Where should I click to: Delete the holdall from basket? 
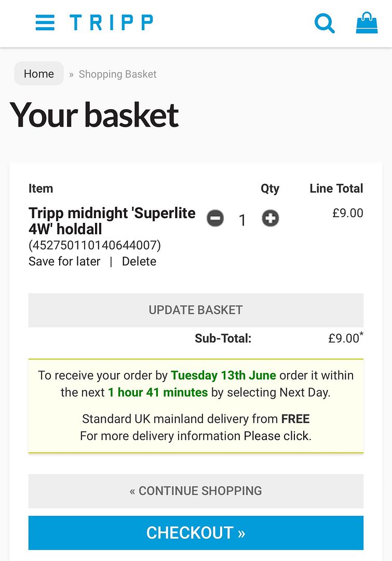[139, 261]
